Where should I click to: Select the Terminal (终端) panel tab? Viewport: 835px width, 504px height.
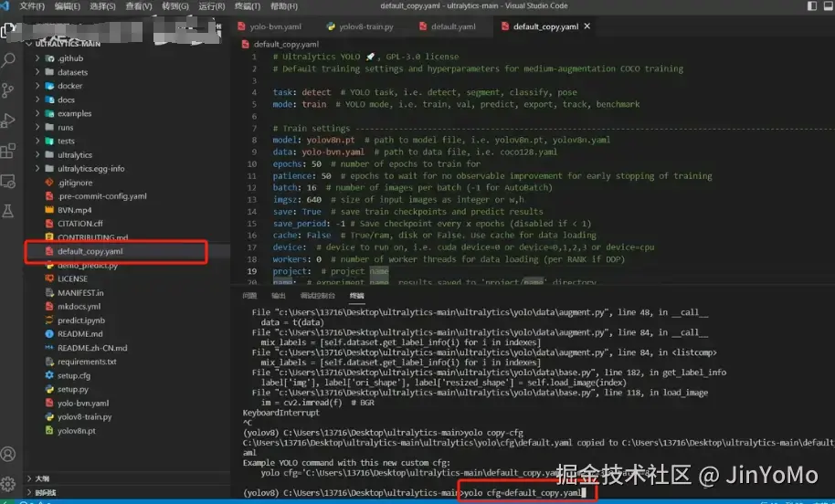[357, 296]
